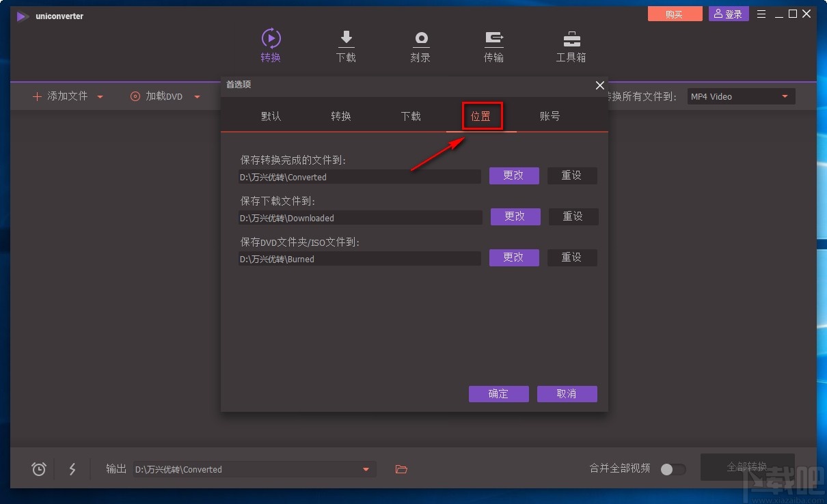Click the hamburger menu icon
This screenshot has height=504, width=827.
click(761, 13)
